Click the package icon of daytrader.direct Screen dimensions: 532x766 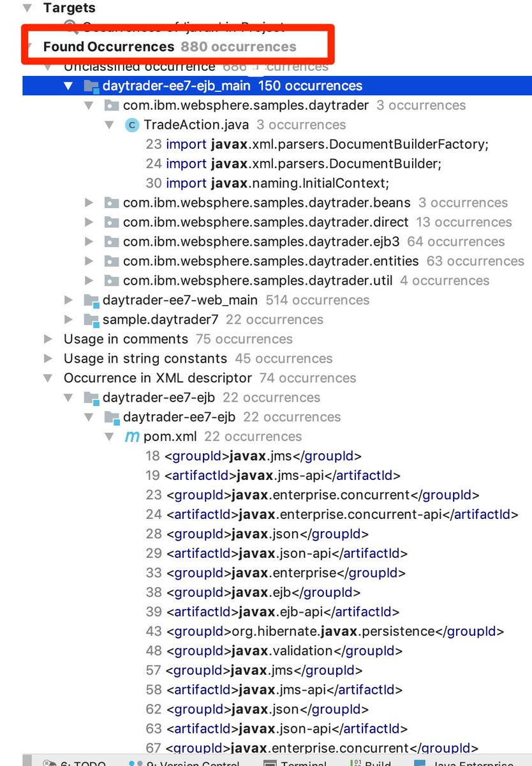click(x=112, y=222)
